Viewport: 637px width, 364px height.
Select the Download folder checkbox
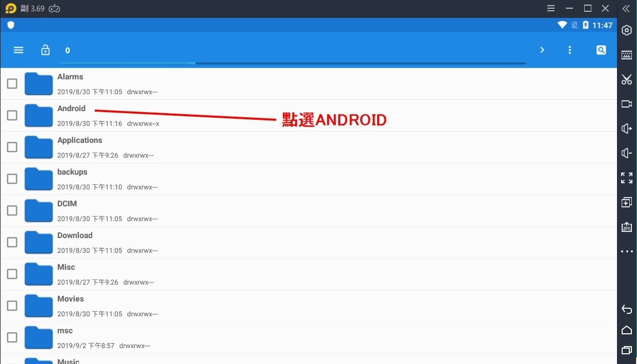click(x=12, y=242)
